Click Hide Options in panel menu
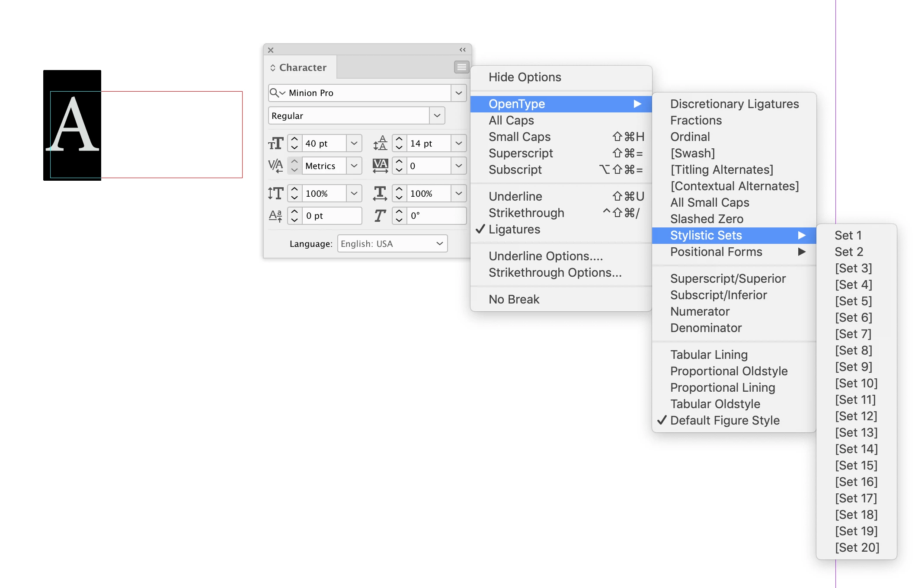The width and height of the screenshot is (915, 588). coord(525,77)
